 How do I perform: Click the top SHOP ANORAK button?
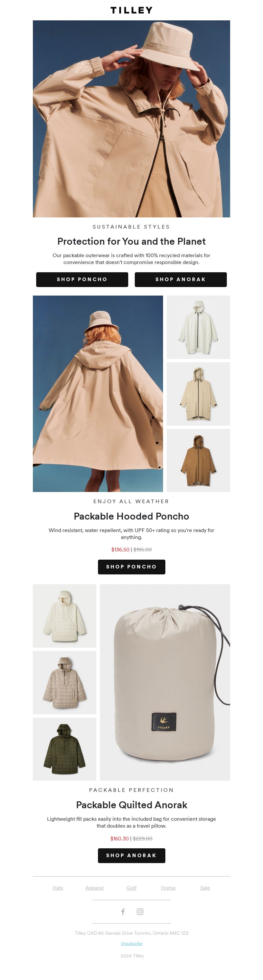[x=181, y=279]
